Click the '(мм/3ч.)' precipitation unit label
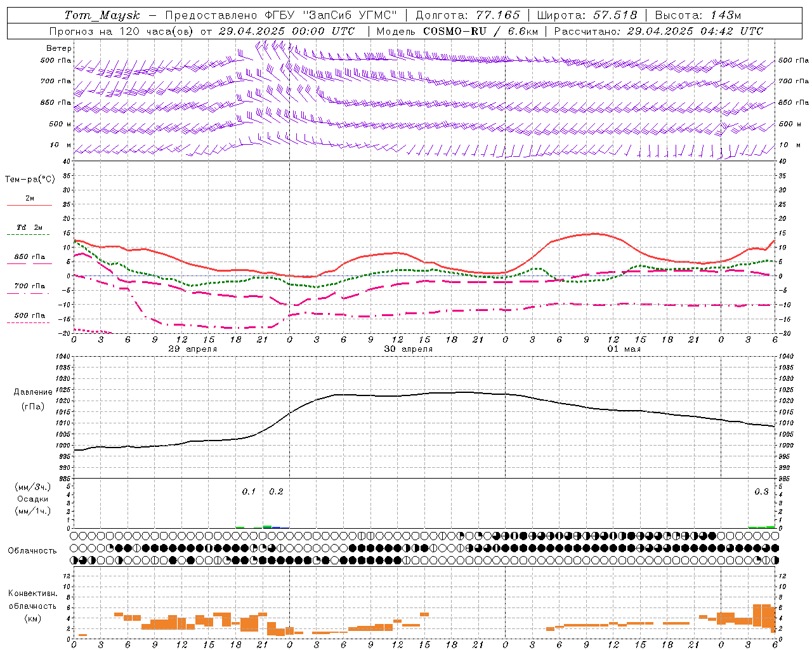Screen dimensions: 812x650 (33, 487)
